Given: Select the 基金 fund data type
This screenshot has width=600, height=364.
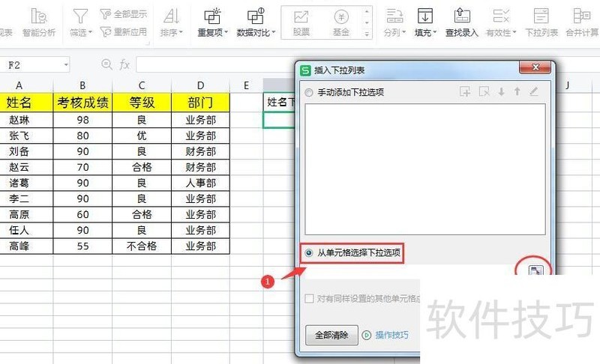Looking at the screenshot, I should 341,23.
